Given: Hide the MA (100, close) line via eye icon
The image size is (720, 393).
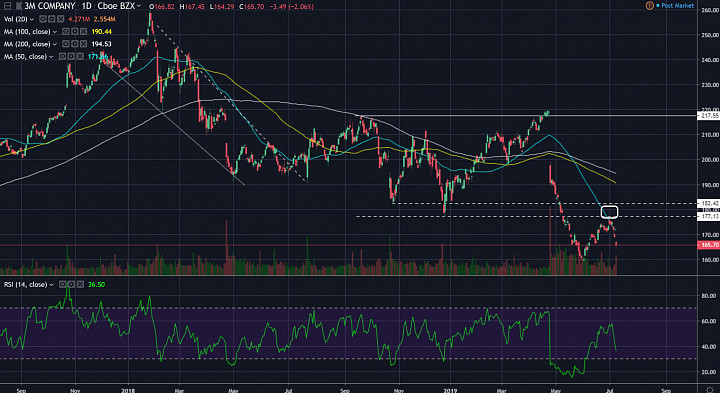Looking at the screenshot, I should pos(66,32).
